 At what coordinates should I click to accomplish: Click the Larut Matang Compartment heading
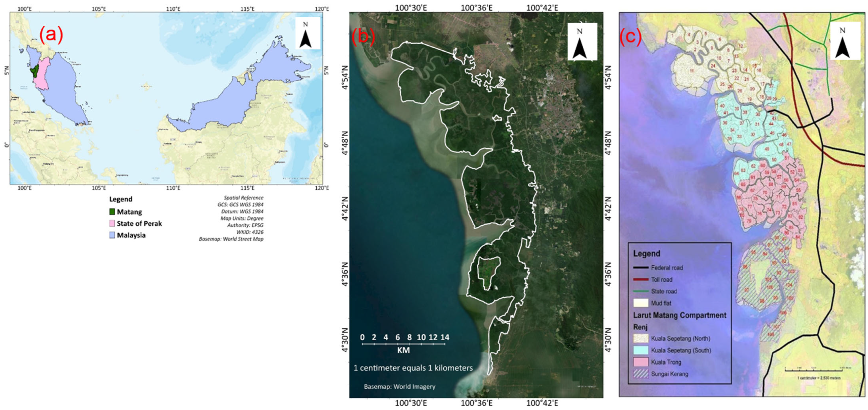[x=679, y=315]
